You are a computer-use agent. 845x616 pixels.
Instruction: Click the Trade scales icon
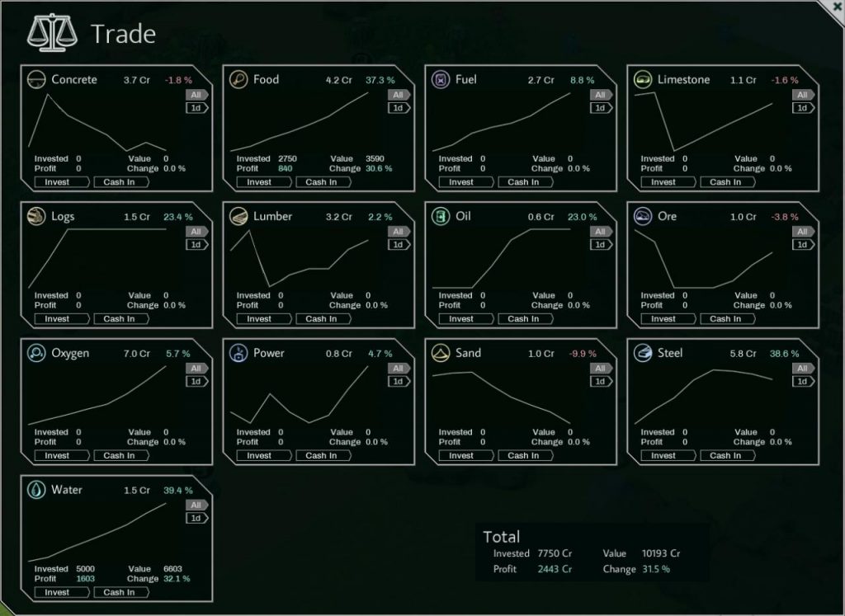pos(51,34)
